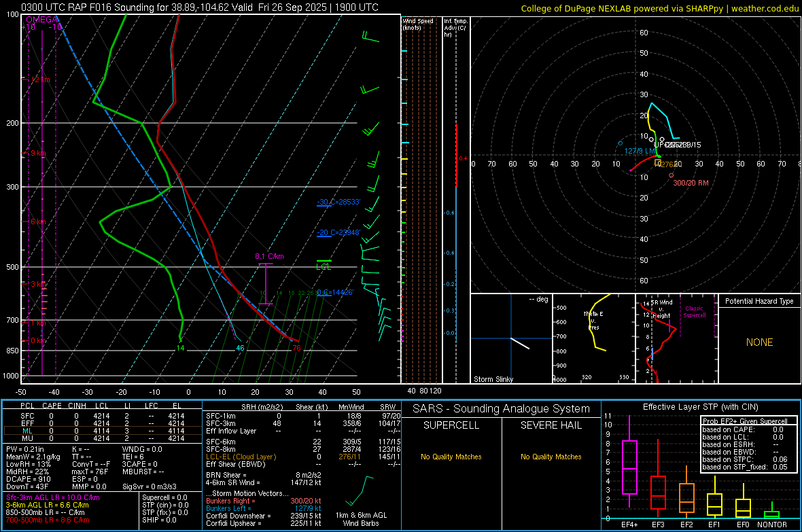
Task: Click the SHIP = 0.0 value
Action: (x=159, y=520)
